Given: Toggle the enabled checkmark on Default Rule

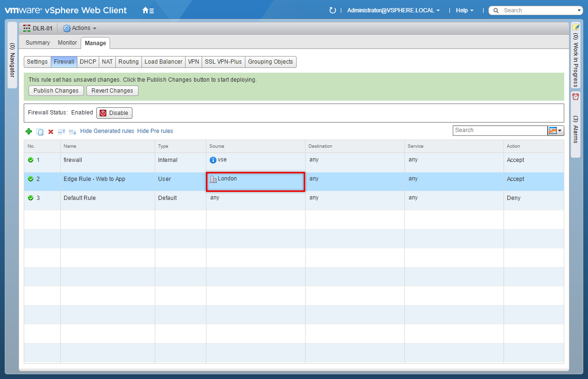Looking at the screenshot, I should (31, 198).
